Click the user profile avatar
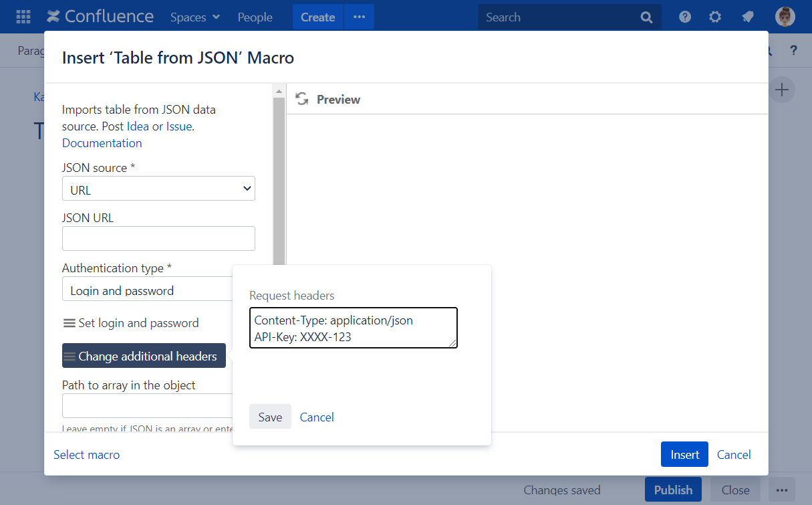Screen dimensions: 812x505 point(785,17)
